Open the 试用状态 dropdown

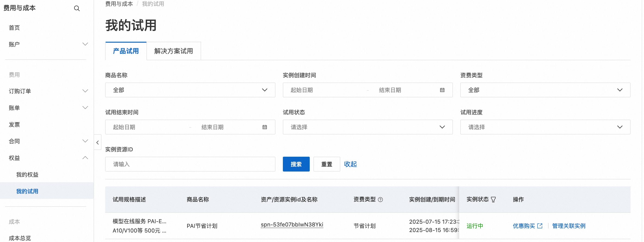pyautogui.click(x=367, y=127)
